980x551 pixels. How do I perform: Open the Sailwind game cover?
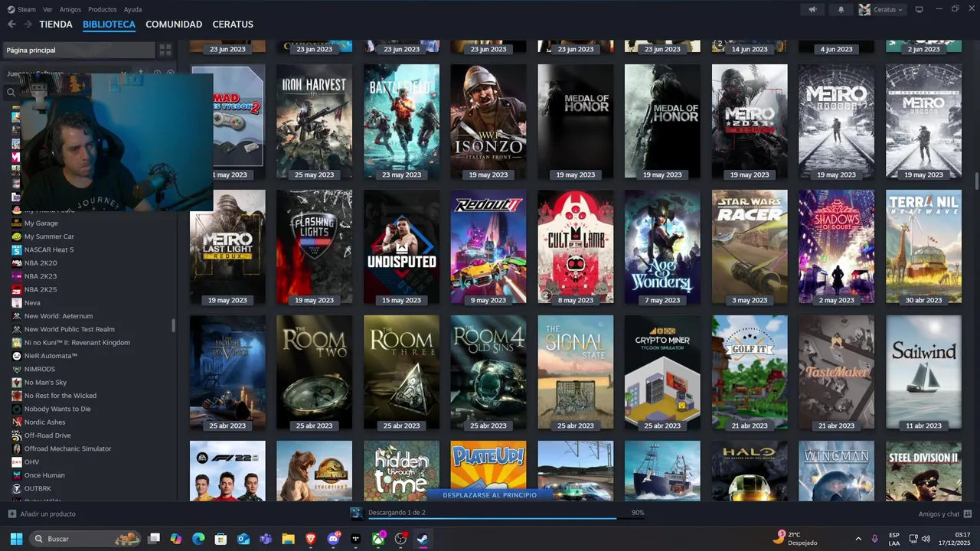[x=924, y=372]
